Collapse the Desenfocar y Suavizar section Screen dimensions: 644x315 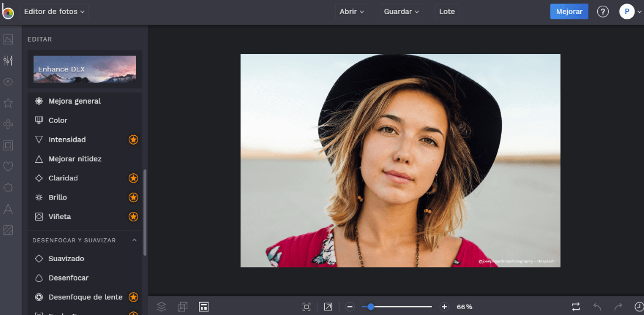pos(134,240)
